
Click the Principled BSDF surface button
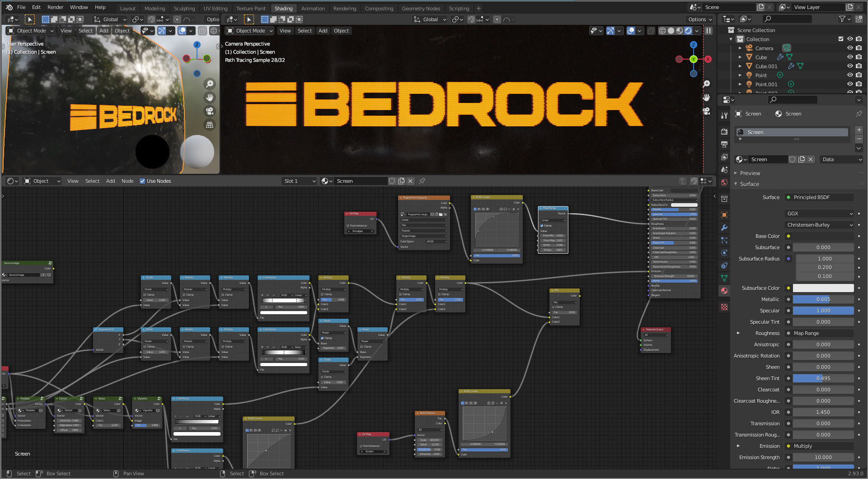click(x=819, y=197)
